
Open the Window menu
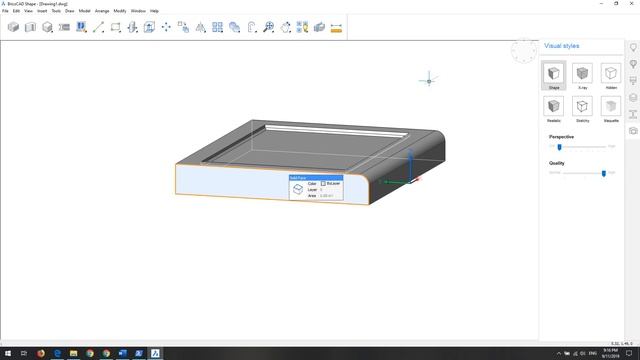[138, 11]
